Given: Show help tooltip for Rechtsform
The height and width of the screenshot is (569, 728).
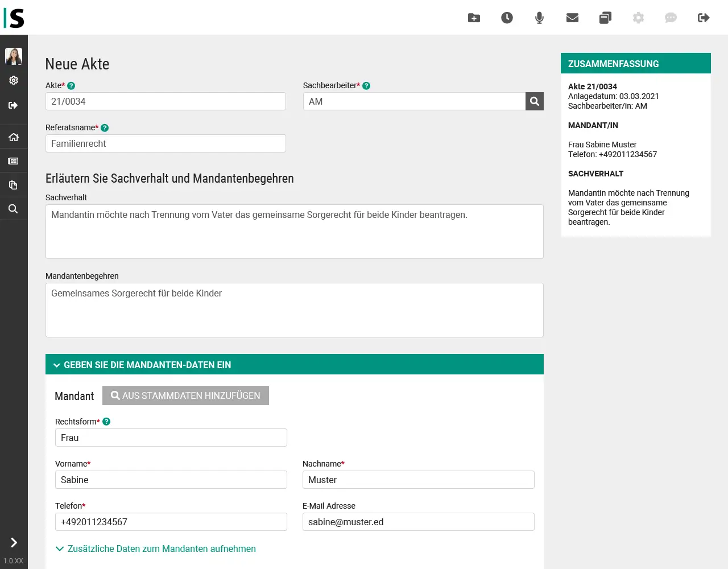Looking at the screenshot, I should pos(106,422).
